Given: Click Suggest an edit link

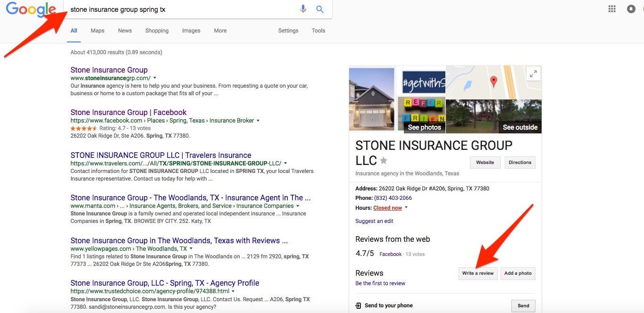Looking at the screenshot, I should tap(374, 221).
